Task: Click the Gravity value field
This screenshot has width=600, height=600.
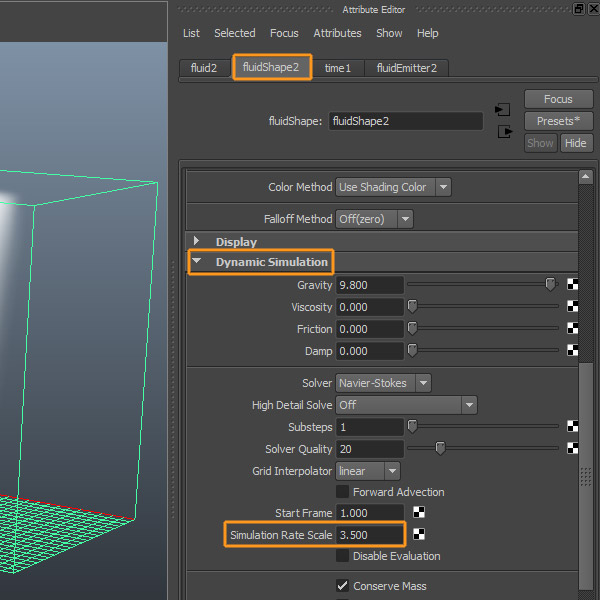Action: [370, 285]
